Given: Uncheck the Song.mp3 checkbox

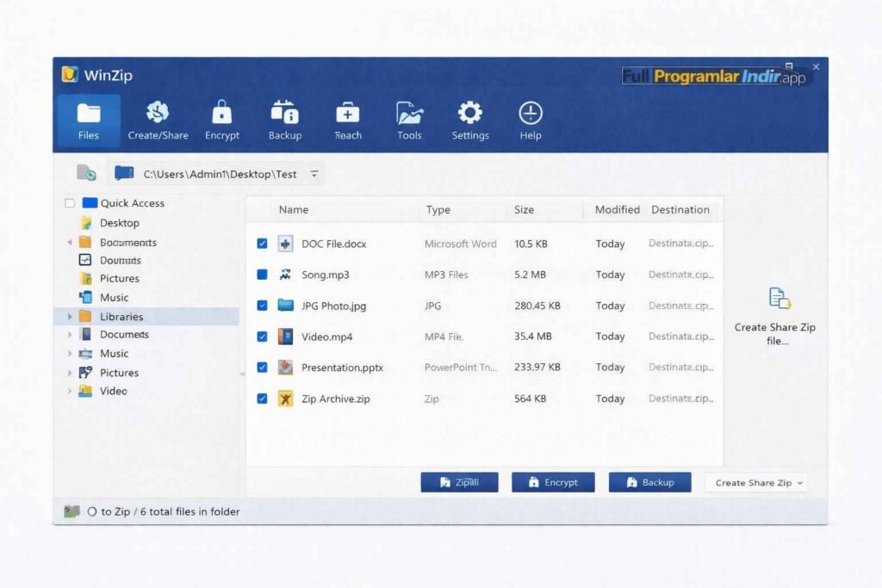Looking at the screenshot, I should pos(262,274).
